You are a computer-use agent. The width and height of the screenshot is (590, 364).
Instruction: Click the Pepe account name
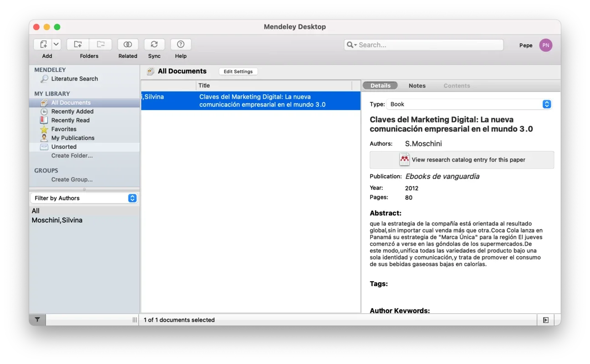click(x=526, y=45)
